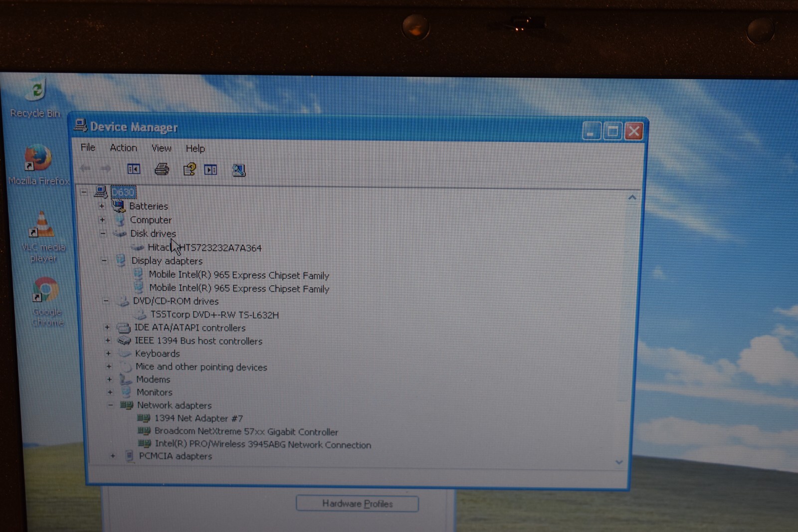
Task: Click the TSSTcorp DVD drive device icon
Action: (x=141, y=315)
